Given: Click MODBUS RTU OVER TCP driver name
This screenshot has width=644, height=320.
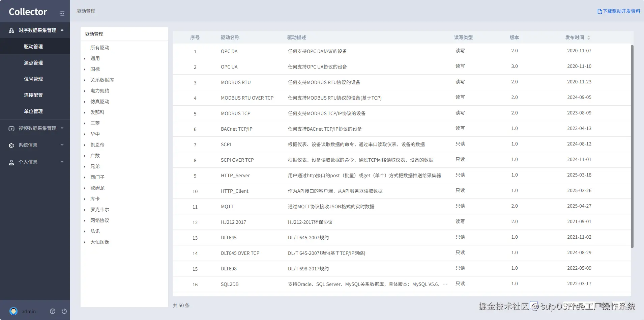Looking at the screenshot, I should [247, 98].
